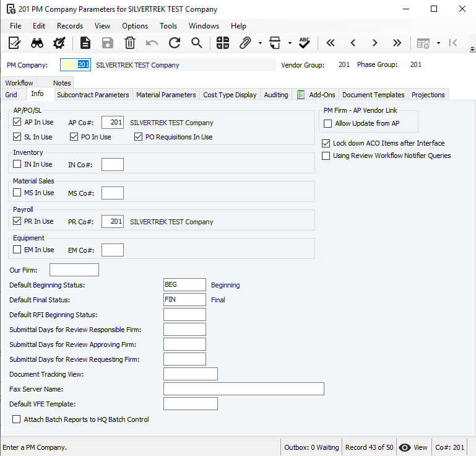
Task: Click the window title bar app icon
Action: (x=11, y=9)
